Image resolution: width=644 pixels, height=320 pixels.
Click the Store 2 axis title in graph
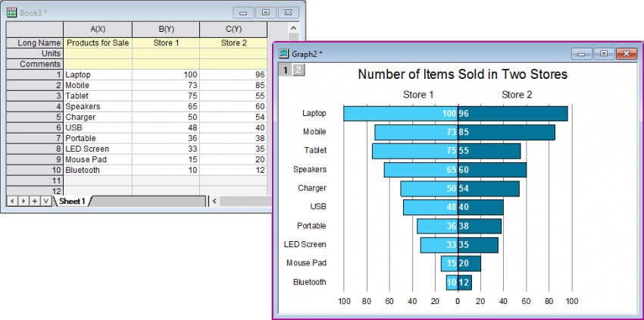tap(517, 95)
